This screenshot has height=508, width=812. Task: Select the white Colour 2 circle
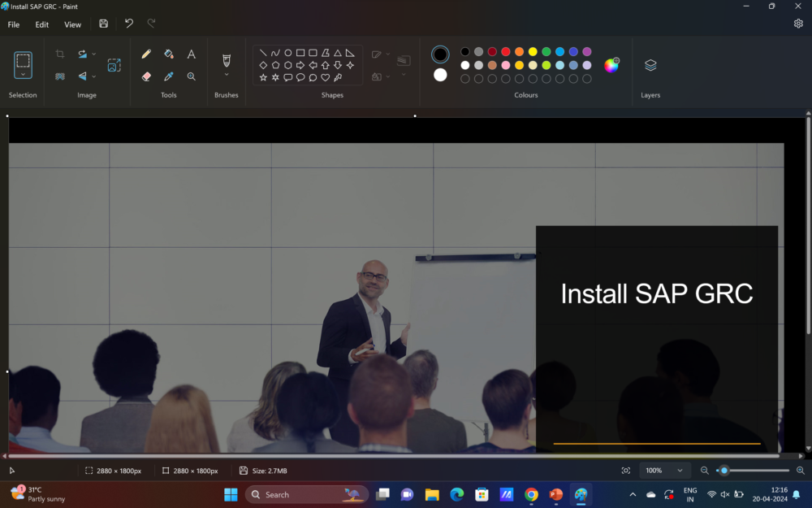coord(440,75)
